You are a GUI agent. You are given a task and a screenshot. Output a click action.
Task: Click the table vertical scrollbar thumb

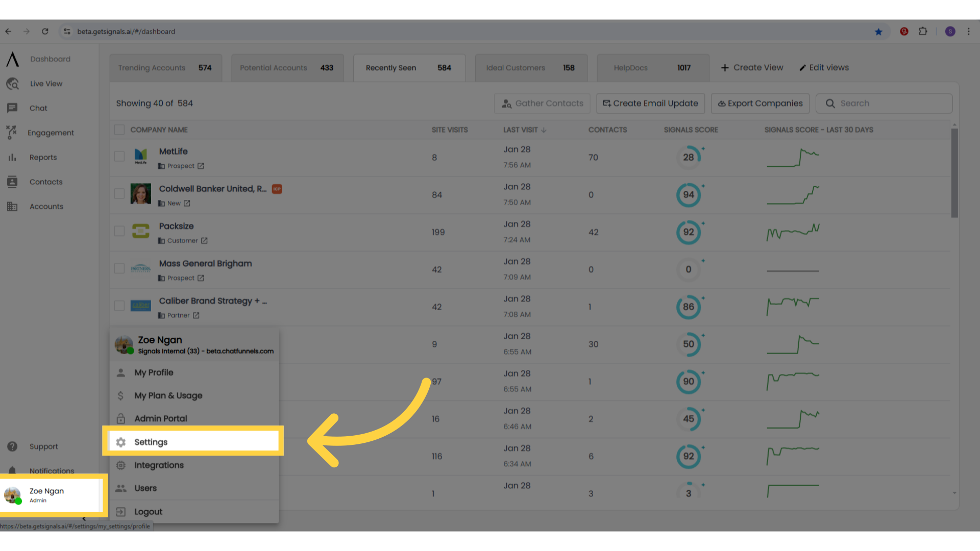click(954, 173)
